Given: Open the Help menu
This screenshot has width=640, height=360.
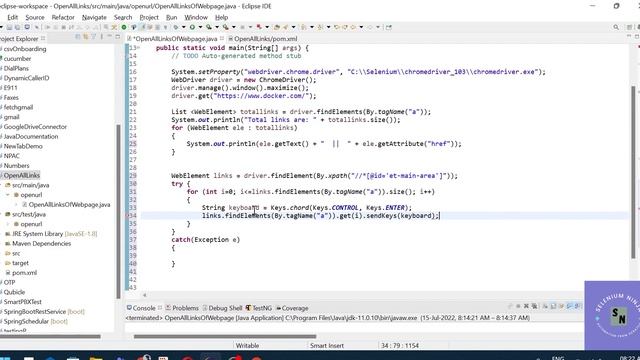Looking at the screenshot, I should point(221,17).
